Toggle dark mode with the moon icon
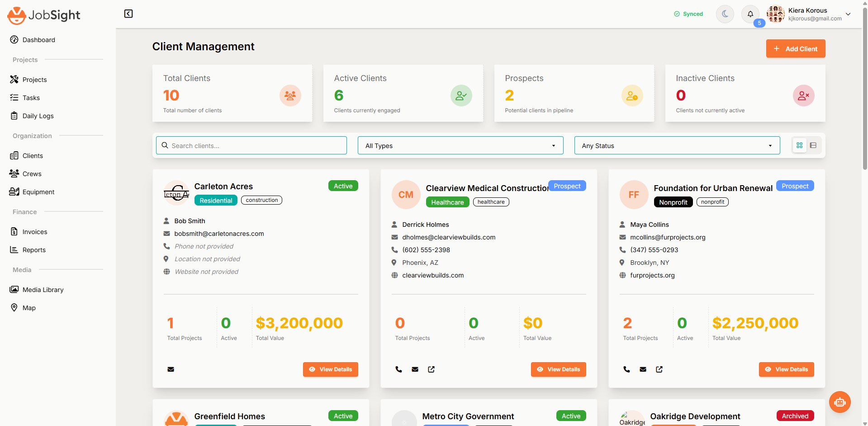 [725, 14]
